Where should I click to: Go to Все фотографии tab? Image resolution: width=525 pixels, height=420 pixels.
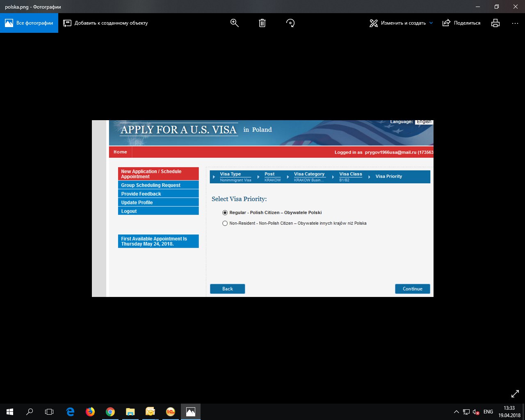(29, 23)
